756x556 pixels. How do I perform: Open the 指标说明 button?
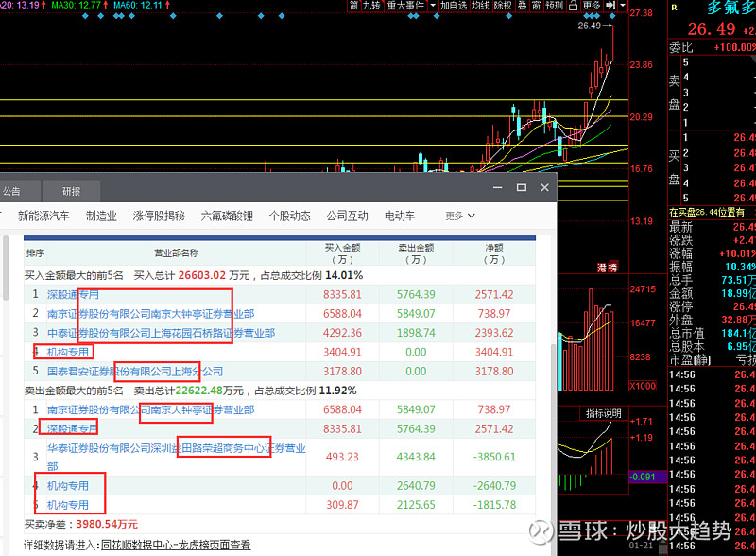point(604,413)
